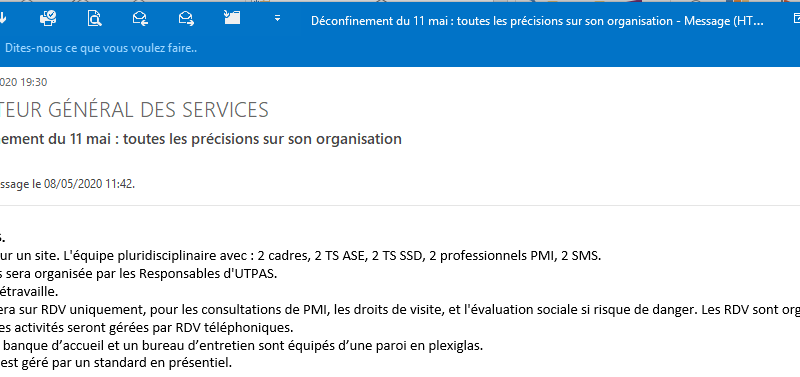
Task: Click the line about 'consultations de PMI'
Action: point(400,309)
